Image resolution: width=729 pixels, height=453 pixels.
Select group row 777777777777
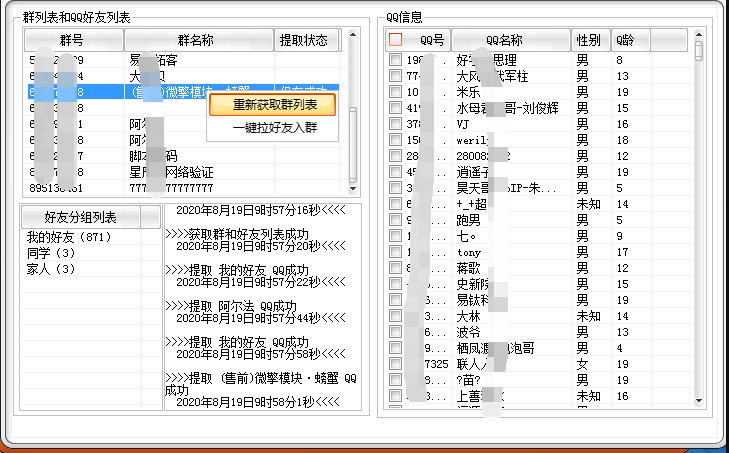[x=185, y=188]
